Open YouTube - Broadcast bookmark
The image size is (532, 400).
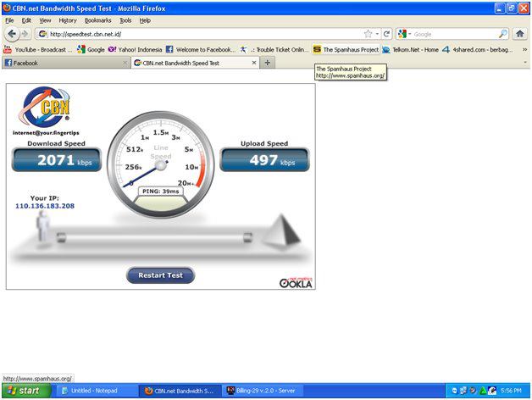pyautogui.click(x=37, y=49)
